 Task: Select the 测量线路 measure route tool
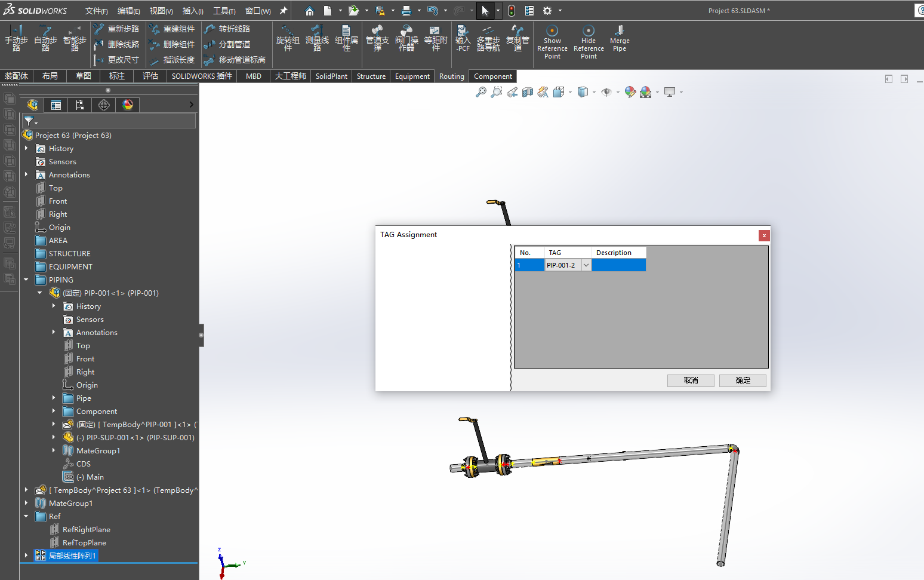[x=317, y=39]
